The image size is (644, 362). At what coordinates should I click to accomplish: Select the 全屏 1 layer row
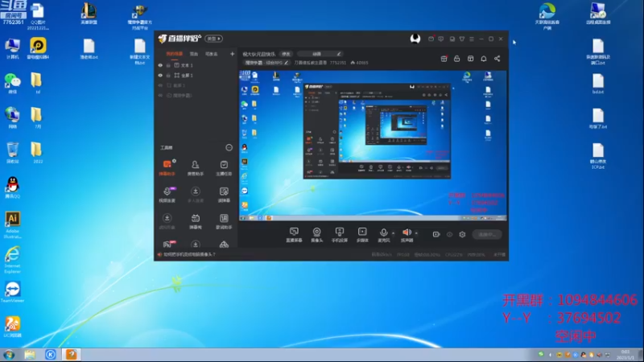click(196, 76)
